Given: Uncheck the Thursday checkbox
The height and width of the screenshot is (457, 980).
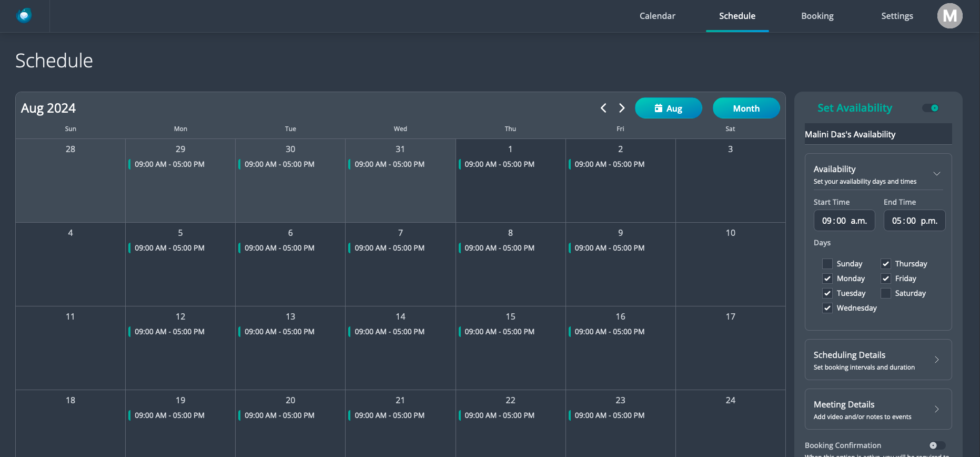Looking at the screenshot, I should (886, 264).
